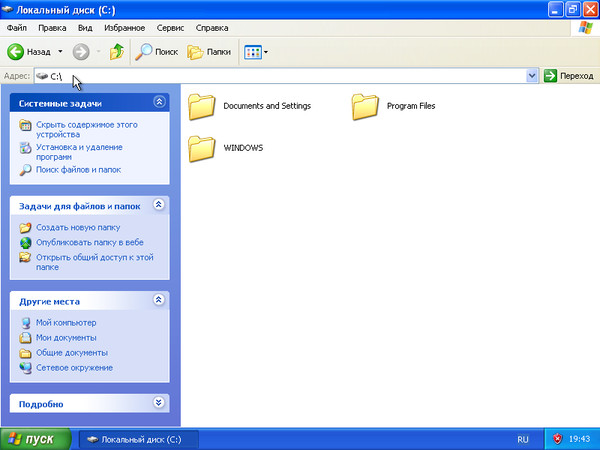Expand the address bar dropdown
This screenshot has width=600, height=450.
coord(532,76)
